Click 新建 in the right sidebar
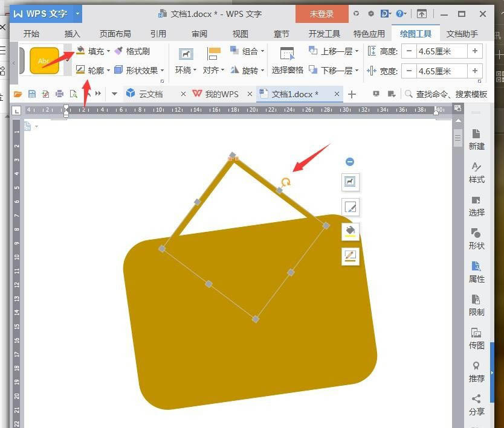The image size is (504, 428). point(476,139)
